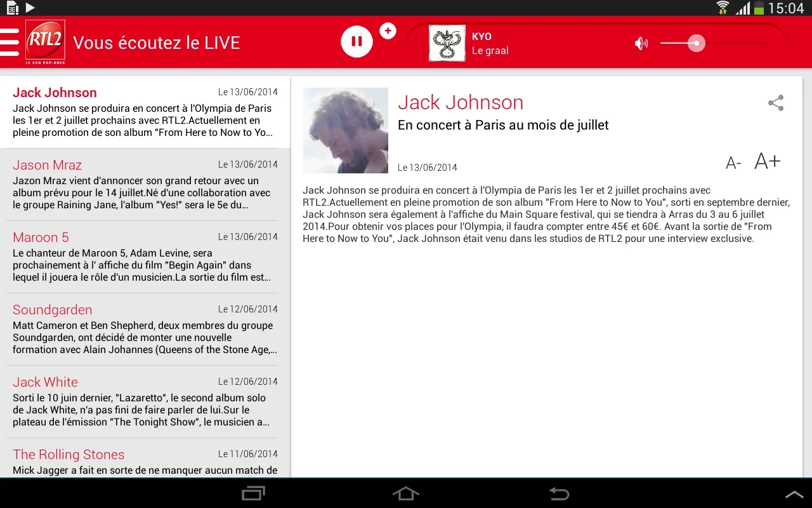Viewport: 812px width, 508px height.
Task: Tap the battery status icon
Action: pyautogui.click(x=759, y=8)
